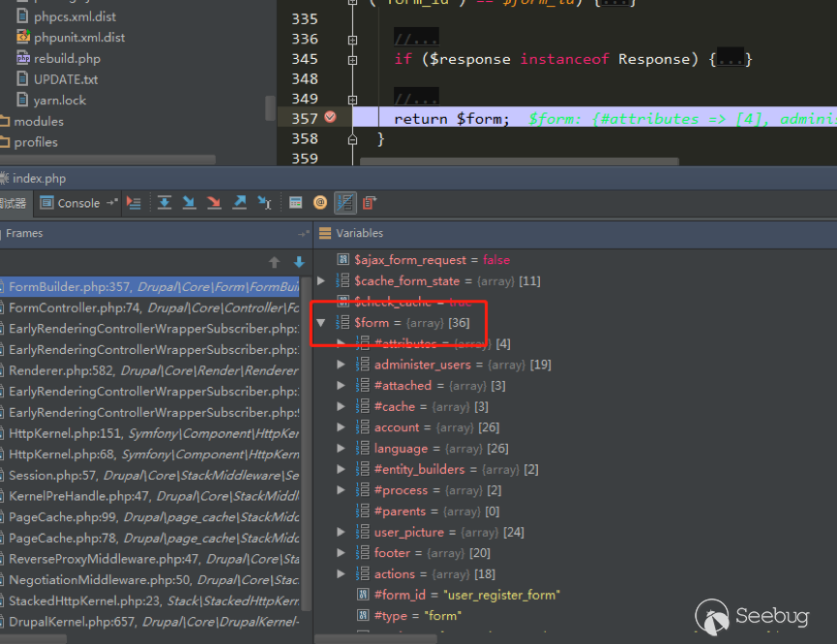Collapse the $form array variable
837x644 pixels.
tap(322, 323)
